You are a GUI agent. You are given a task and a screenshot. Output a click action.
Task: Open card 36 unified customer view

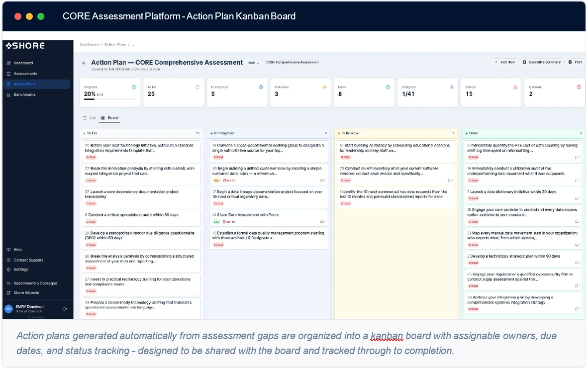(x=269, y=174)
